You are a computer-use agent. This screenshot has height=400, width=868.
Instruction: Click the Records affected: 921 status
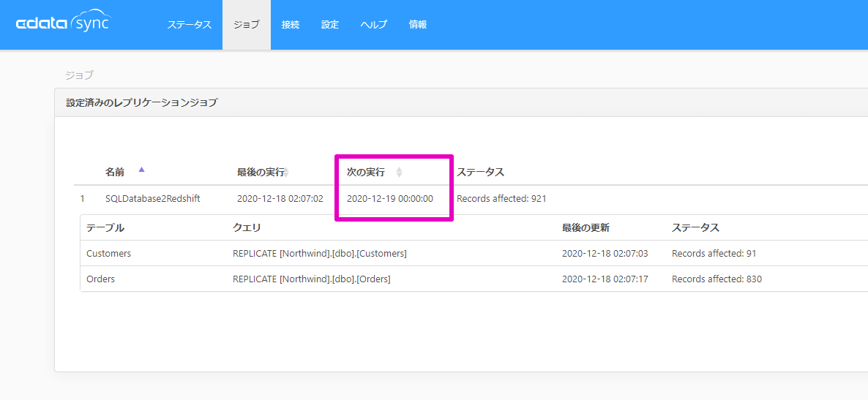(501, 199)
